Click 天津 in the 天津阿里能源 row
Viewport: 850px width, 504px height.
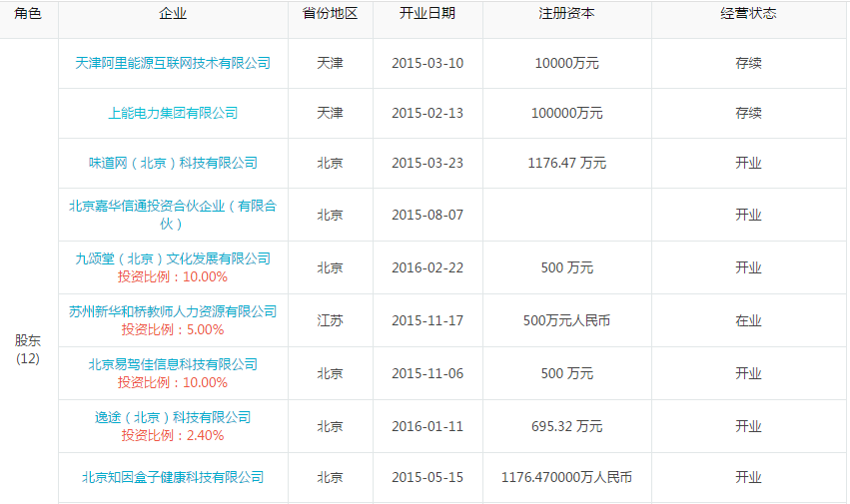[x=331, y=63]
